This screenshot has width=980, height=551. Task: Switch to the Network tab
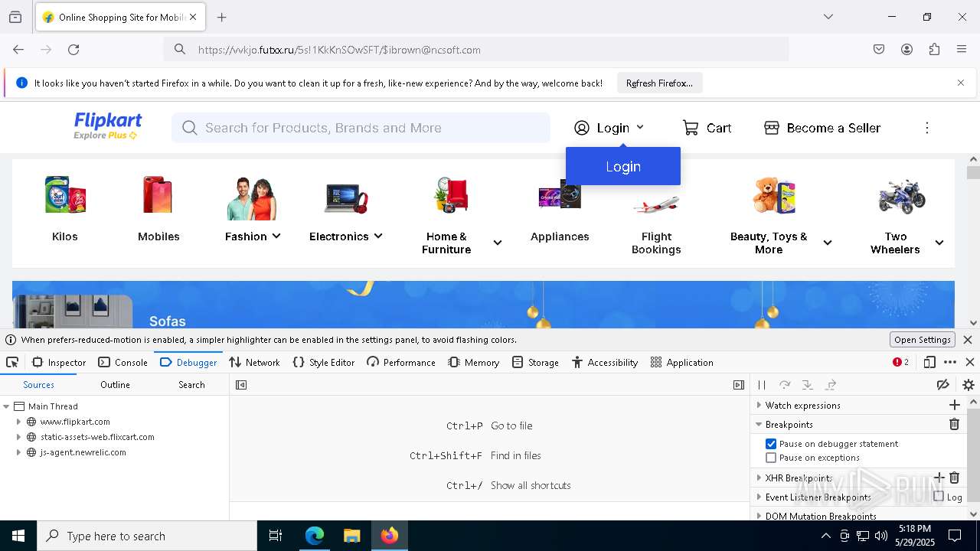[x=255, y=362]
